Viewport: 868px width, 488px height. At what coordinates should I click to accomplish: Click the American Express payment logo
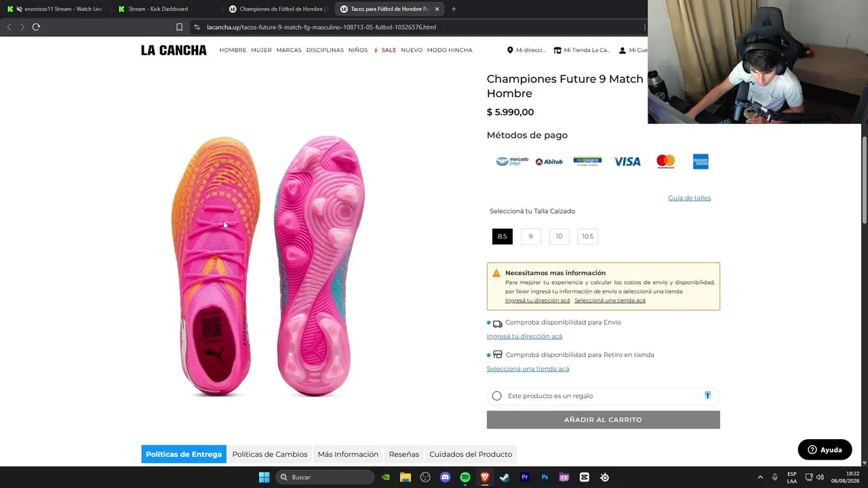pyautogui.click(x=701, y=161)
